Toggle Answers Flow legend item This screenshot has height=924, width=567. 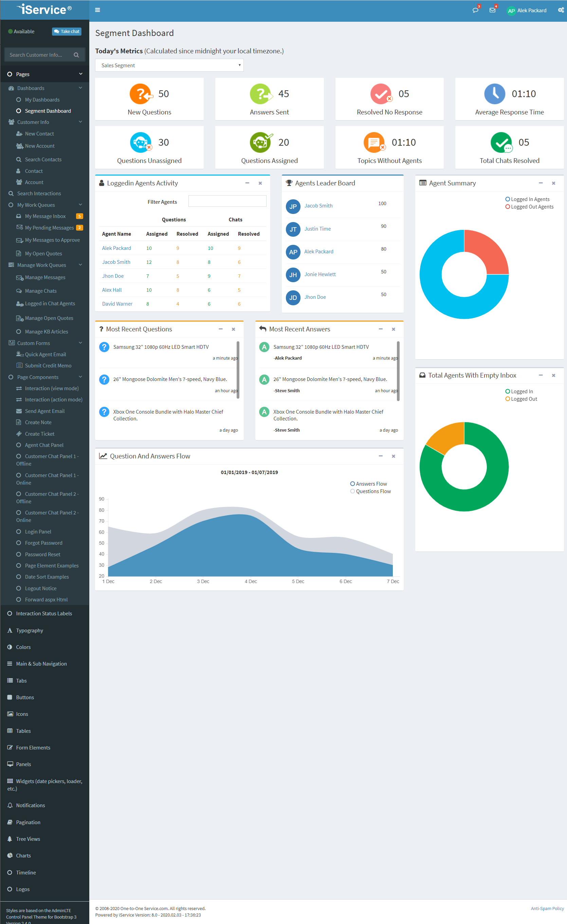coord(368,484)
